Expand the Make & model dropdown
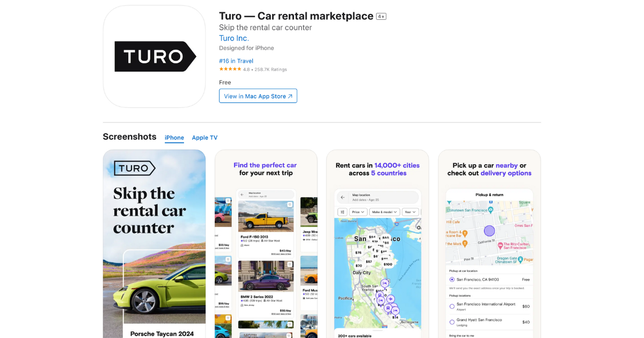This screenshot has width=644, height=338. click(x=384, y=212)
